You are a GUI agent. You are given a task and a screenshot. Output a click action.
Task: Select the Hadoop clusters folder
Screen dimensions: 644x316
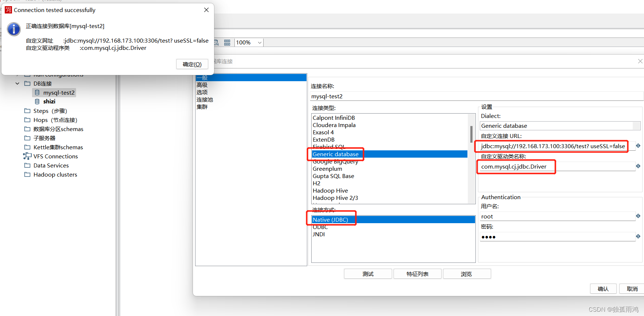point(55,174)
